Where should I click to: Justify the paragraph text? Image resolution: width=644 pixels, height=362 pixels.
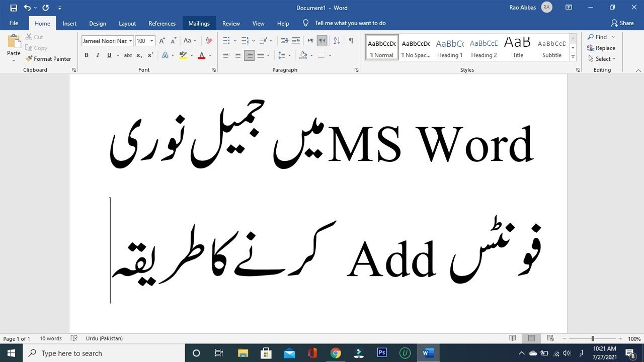click(x=261, y=55)
